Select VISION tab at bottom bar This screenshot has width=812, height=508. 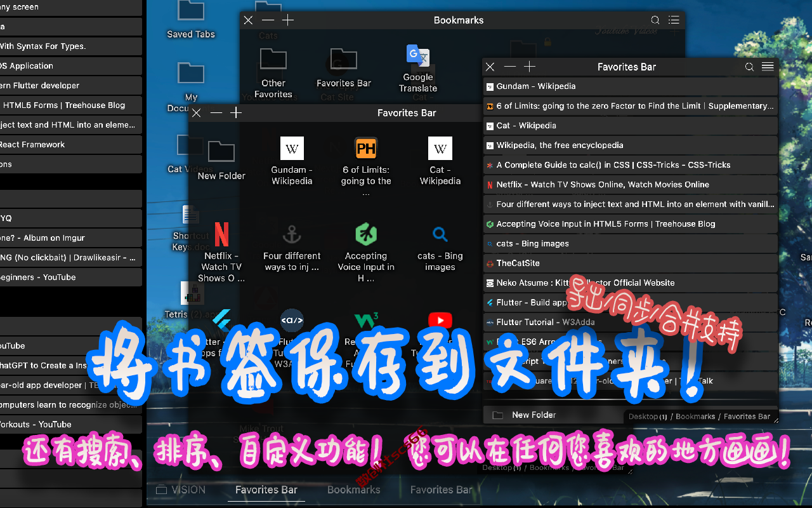pyautogui.click(x=181, y=490)
